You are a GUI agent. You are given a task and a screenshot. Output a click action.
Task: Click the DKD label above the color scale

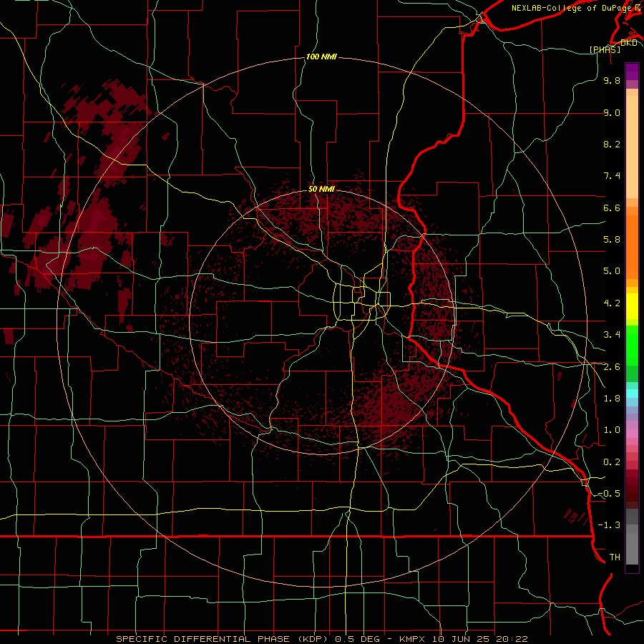(628, 43)
